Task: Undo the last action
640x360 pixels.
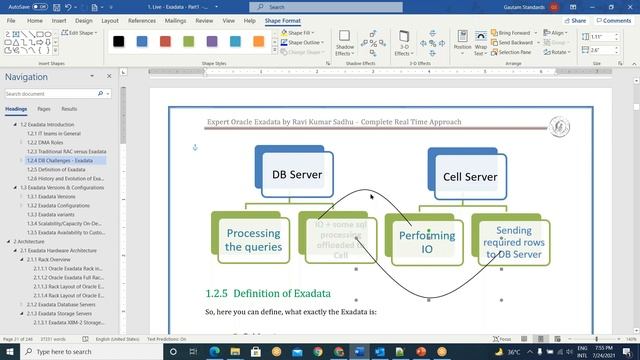Action: coord(68,7)
